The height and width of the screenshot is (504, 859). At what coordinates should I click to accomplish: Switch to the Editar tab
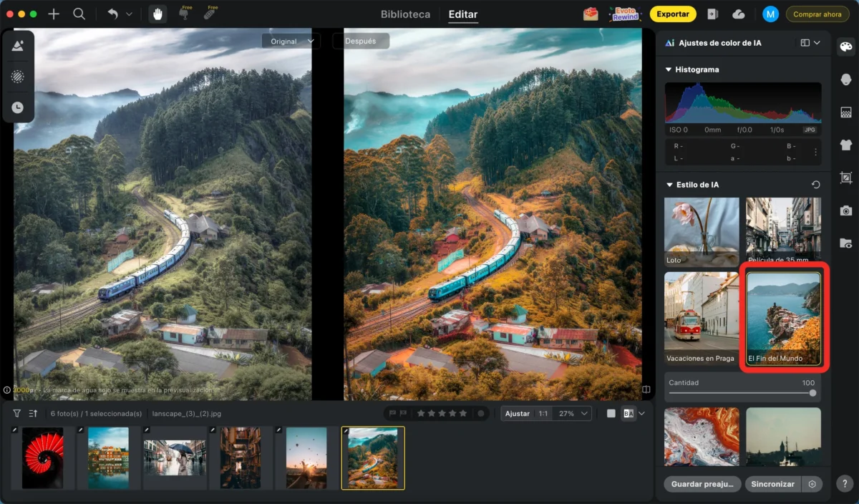click(463, 14)
